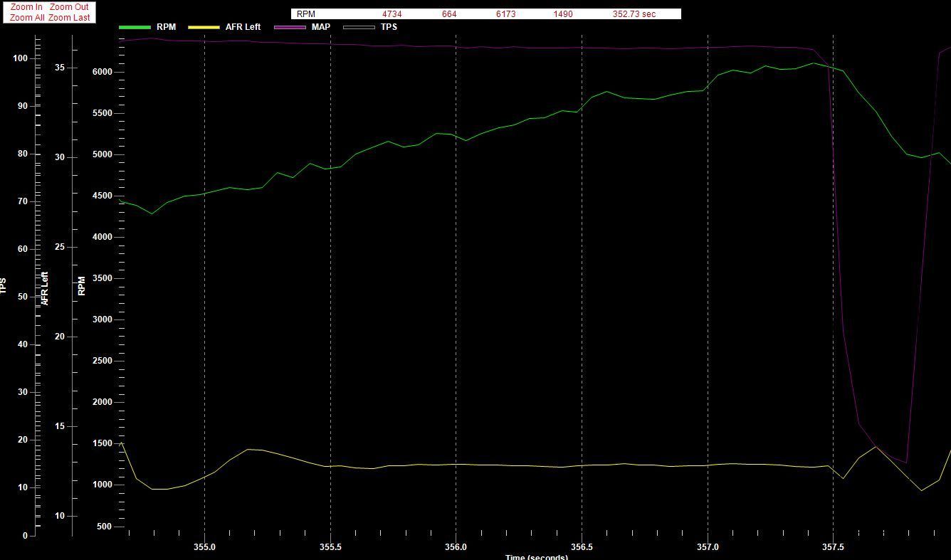The width and height of the screenshot is (951, 560).
Task: Click the purple MAP legend swatch
Action: pyautogui.click(x=289, y=27)
